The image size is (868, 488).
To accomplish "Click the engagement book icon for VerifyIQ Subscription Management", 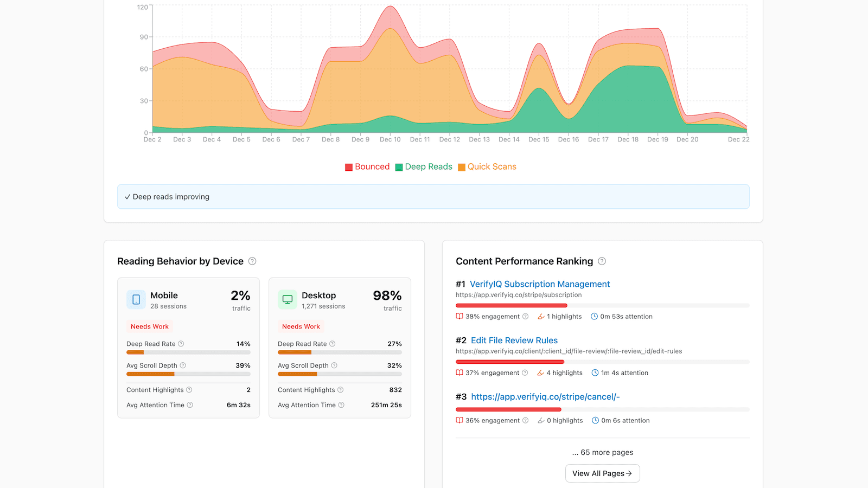I will tap(459, 316).
